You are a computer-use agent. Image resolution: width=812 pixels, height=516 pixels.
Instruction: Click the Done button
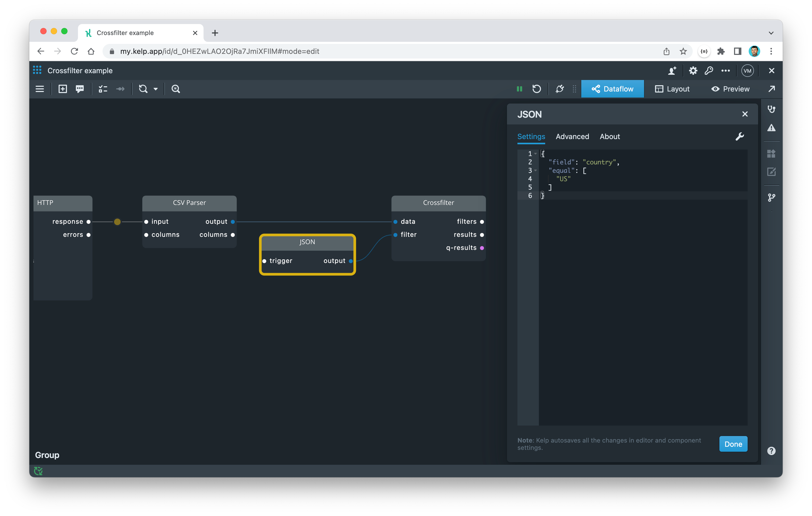pos(733,444)
